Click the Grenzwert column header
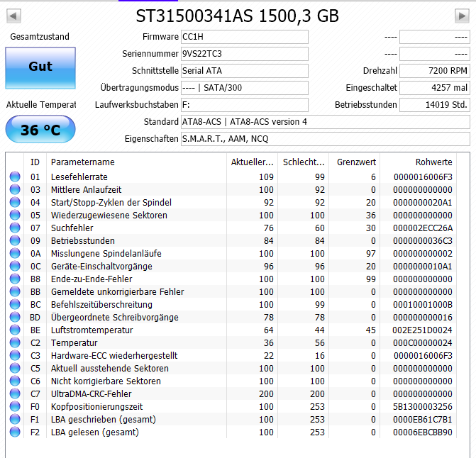This screenshot has height=458, width=476. (x=355, y=162)
